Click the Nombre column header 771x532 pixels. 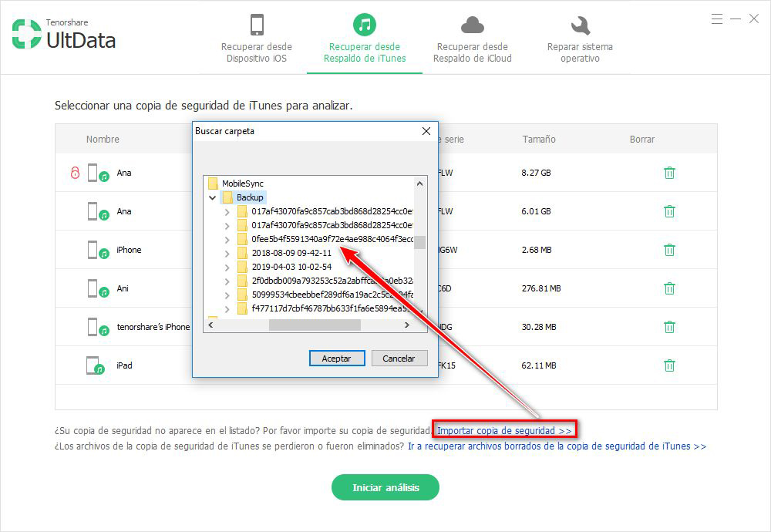(103, 139)
